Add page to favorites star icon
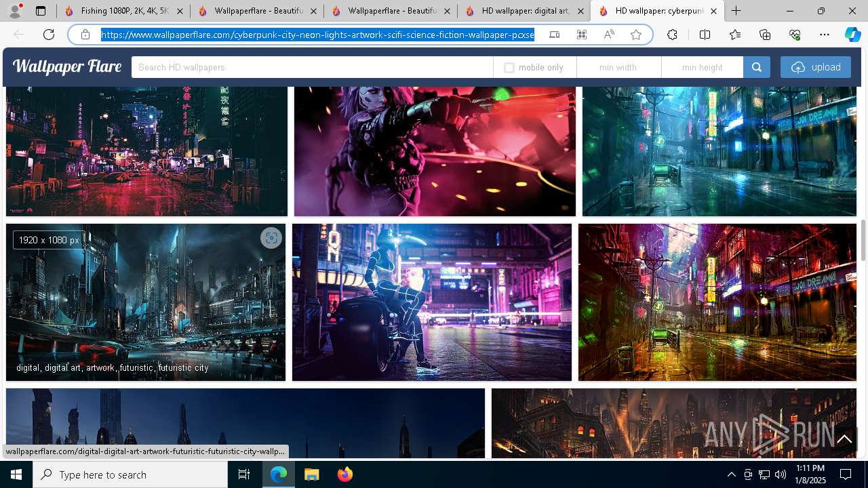The width and height of the screenshot is (868, 488). [x=636, y=35]
